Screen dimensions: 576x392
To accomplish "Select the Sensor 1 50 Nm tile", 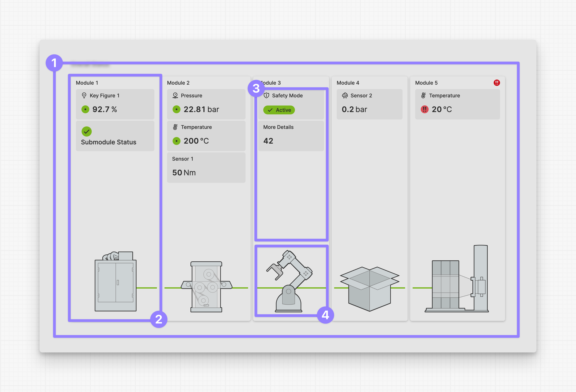I will (x=206, y=167).
